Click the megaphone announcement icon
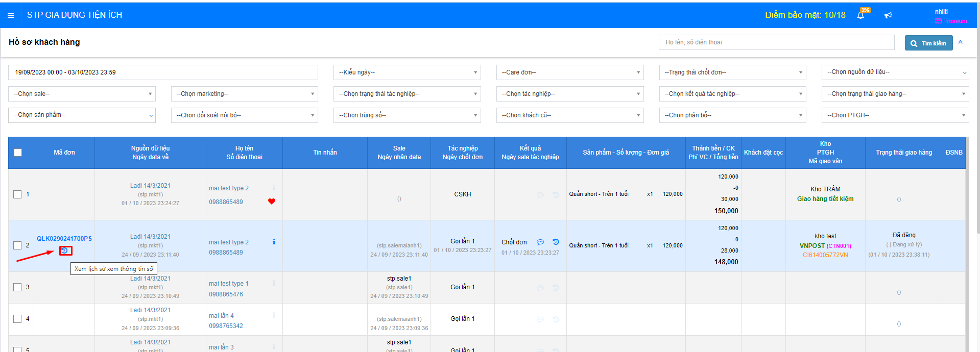The height and width of the screenshot is (352, 980). tap(888, 15)
